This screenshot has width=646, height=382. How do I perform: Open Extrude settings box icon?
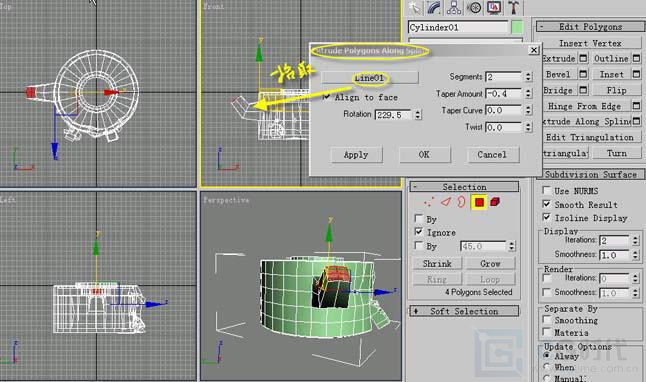coord(583,58)
